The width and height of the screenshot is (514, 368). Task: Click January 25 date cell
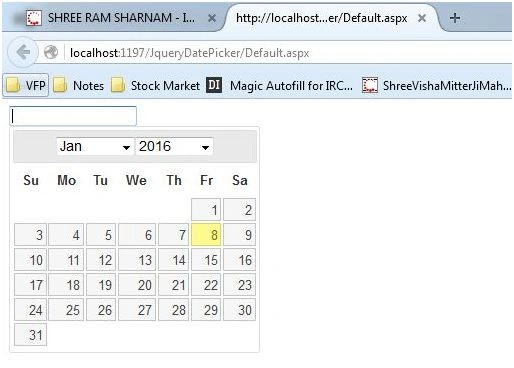point(66,310)
